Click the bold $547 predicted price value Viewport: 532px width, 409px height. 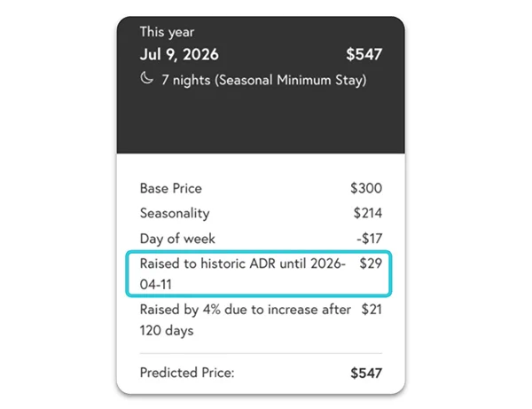click(x=364, y=374)
